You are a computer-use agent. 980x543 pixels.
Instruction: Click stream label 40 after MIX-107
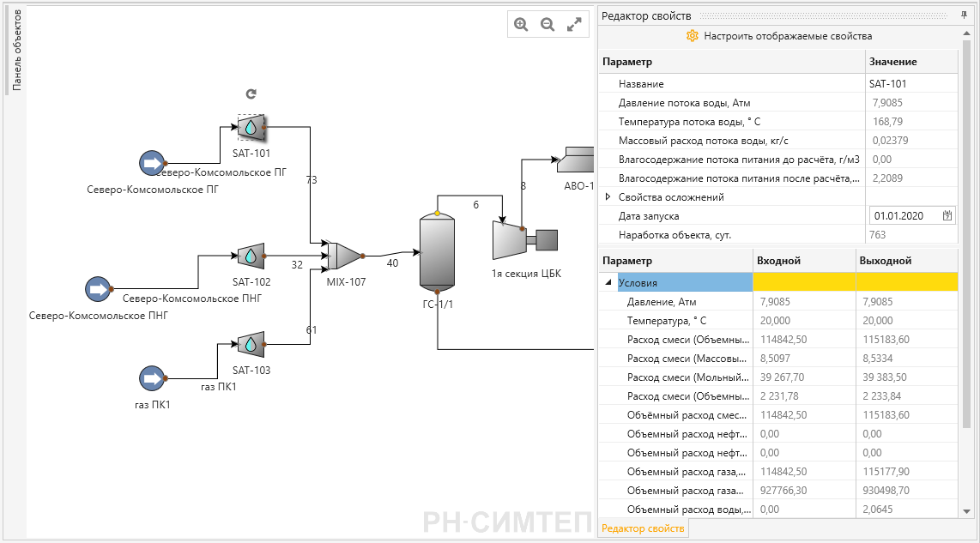392,263
